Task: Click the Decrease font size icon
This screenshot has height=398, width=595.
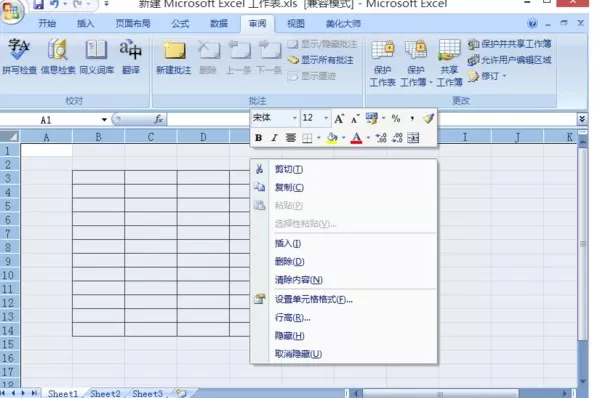Action: [355, 119]
